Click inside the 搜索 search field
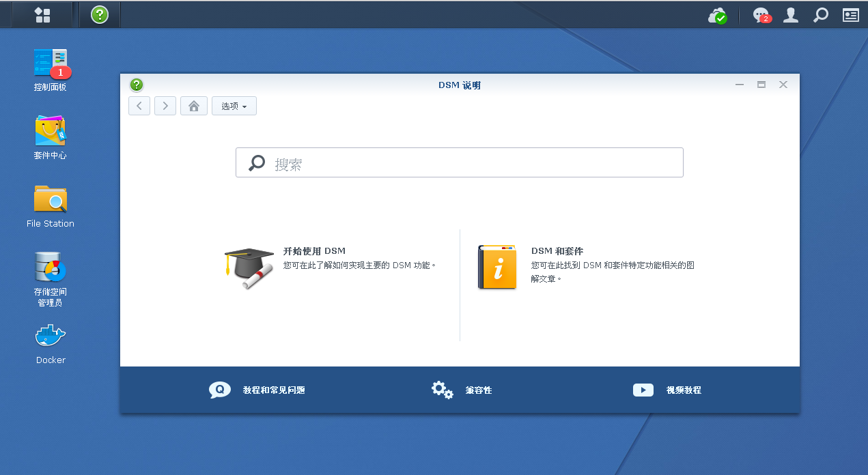This screenshot has height=475, width=868. pos(459,162)
